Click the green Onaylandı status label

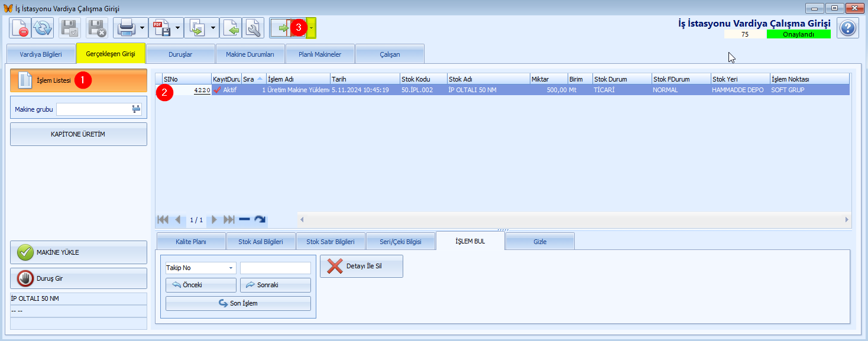tap(798, 34)
